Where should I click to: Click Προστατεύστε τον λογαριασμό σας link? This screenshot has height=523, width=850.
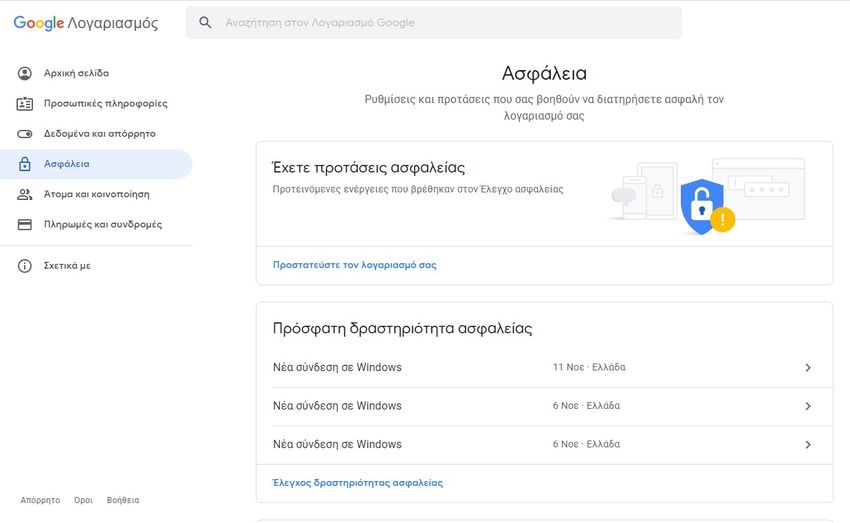point(354,265)
